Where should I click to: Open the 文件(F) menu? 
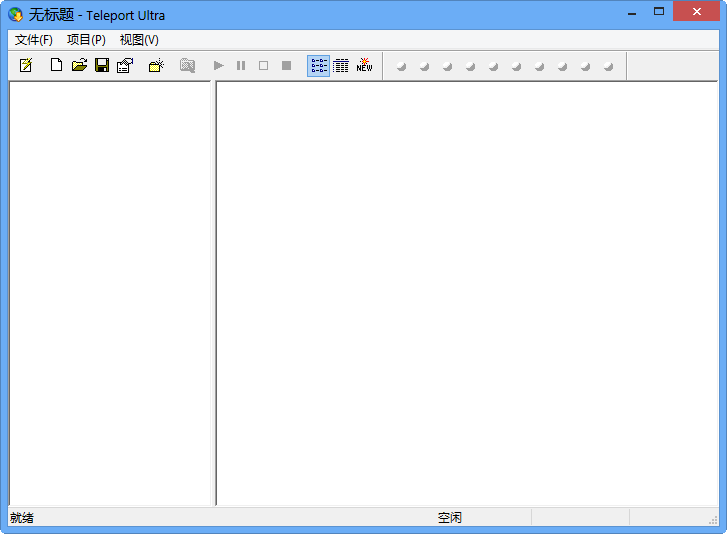(33, 40)
